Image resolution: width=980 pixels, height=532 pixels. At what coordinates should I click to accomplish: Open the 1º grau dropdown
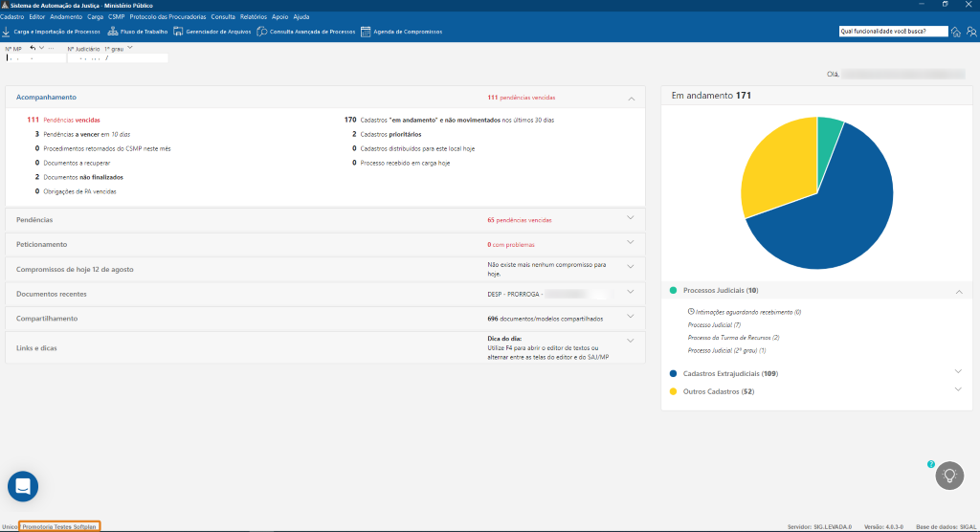130,48
